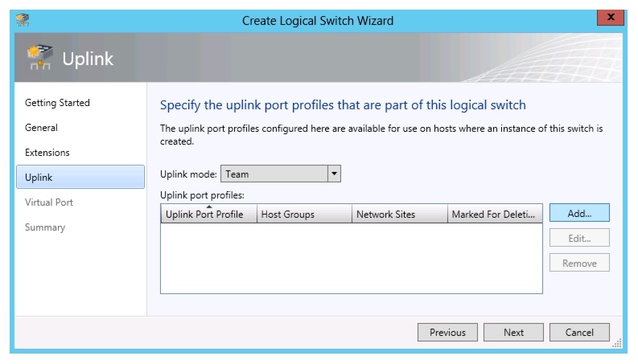Open the Summary wizard page

45,227
